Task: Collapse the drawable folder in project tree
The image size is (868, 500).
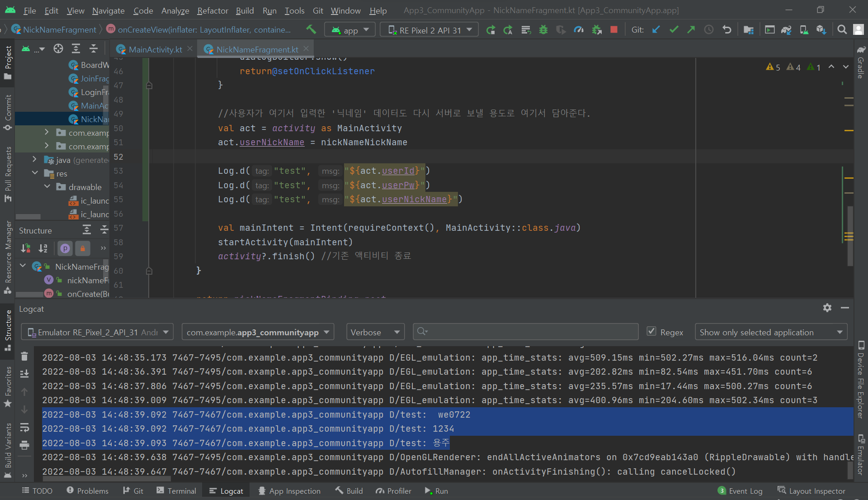Action: click(47, 187)
